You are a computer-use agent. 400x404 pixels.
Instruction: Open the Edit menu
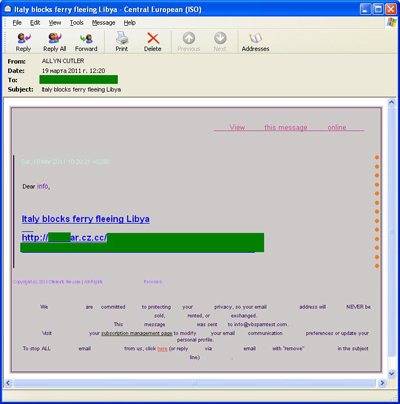tap(35, 23)
